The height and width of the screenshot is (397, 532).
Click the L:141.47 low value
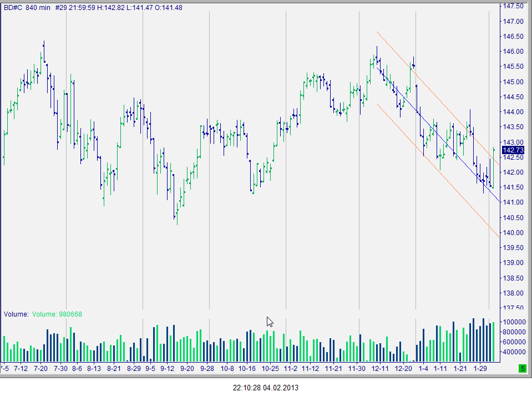point(139,7)
